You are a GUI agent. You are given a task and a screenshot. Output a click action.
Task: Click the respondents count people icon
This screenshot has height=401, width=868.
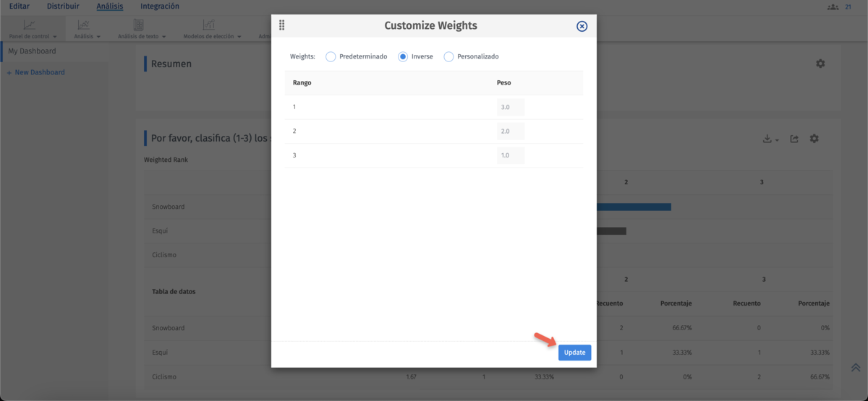pos(833,7)
